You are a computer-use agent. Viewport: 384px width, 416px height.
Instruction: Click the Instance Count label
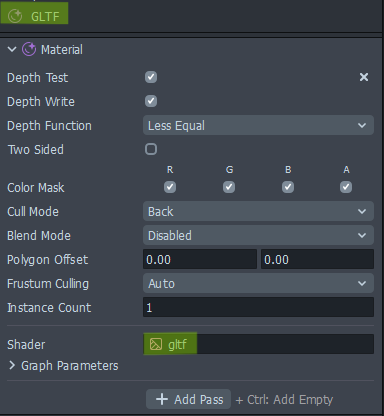click(x=49, y=308)
